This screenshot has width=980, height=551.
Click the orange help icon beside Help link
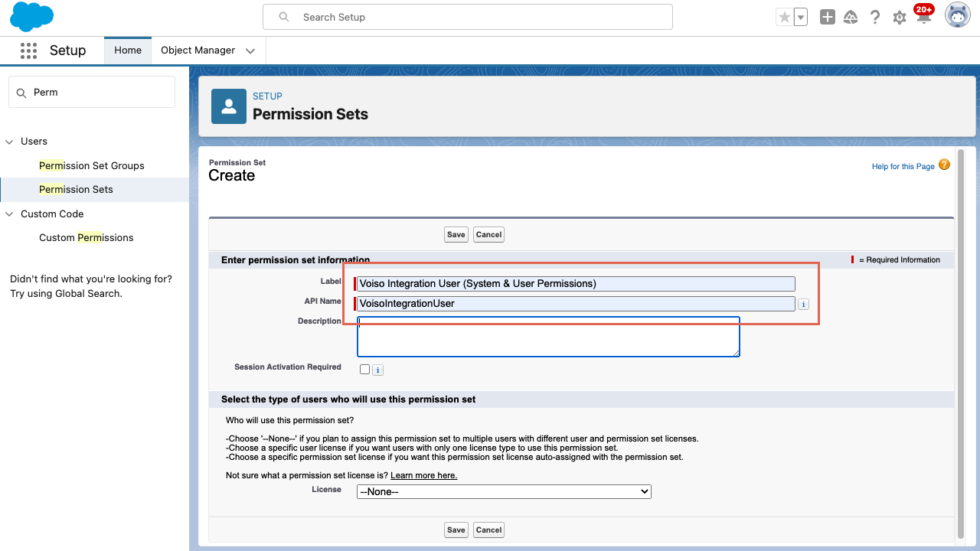944,165
